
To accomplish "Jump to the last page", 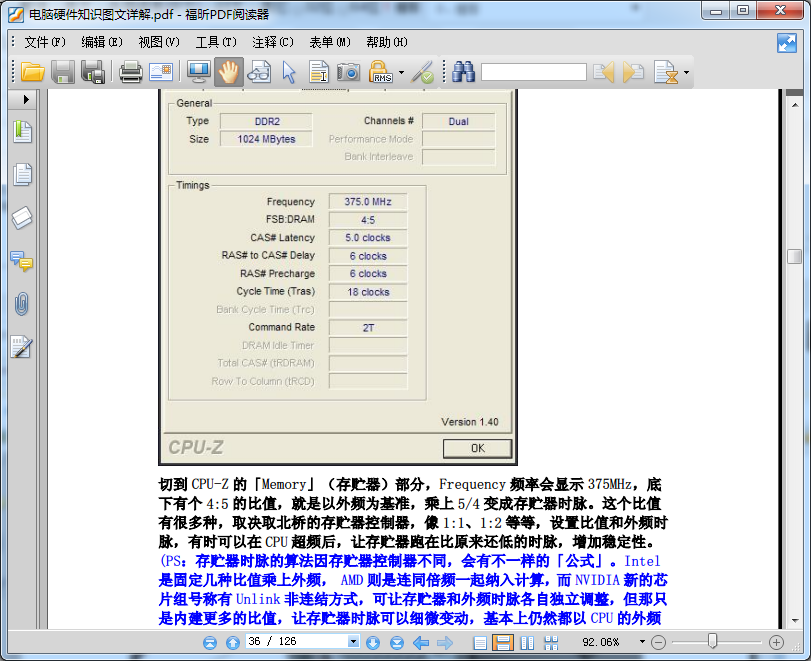I will click(397, 643).
